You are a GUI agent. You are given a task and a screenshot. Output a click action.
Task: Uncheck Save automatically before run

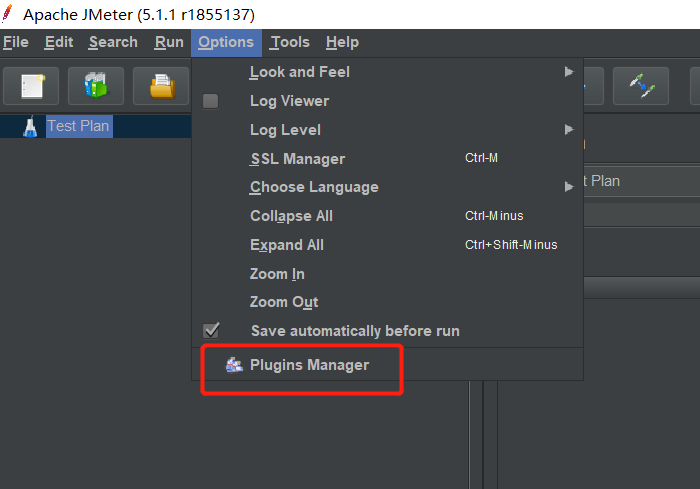[211, 330]
